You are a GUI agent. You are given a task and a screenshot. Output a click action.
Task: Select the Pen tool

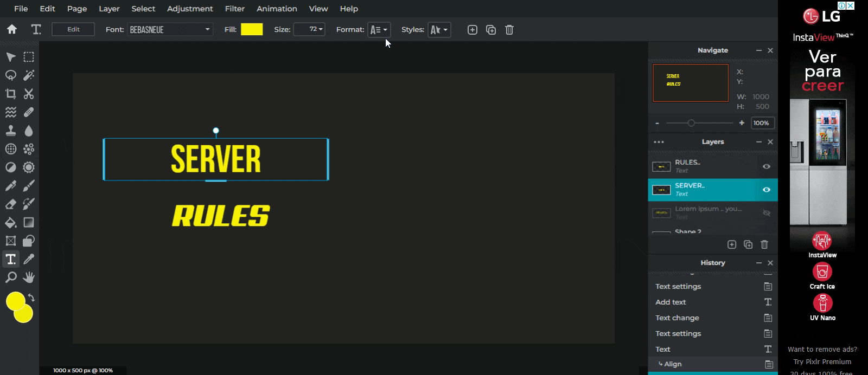coord(10,186)
